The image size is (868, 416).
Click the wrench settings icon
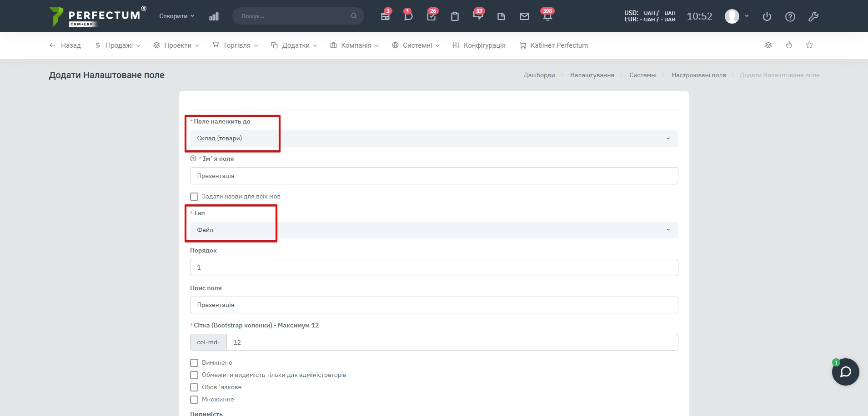[813, 17]
